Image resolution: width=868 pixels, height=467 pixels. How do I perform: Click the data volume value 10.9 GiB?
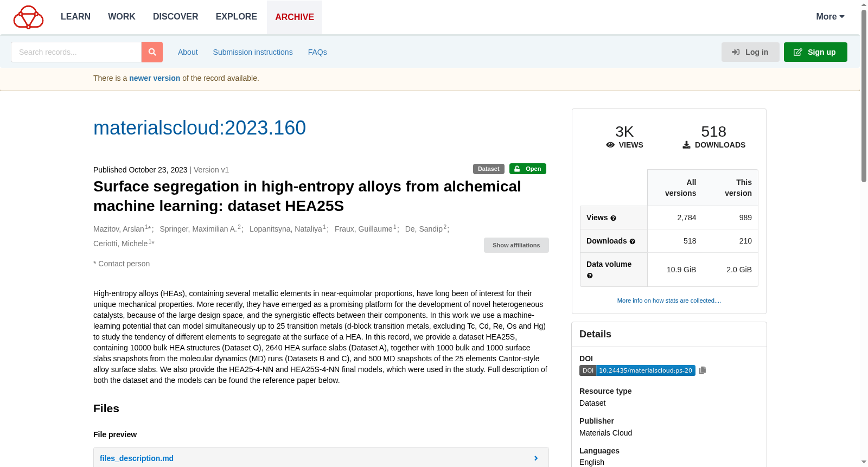pos(681,270)
